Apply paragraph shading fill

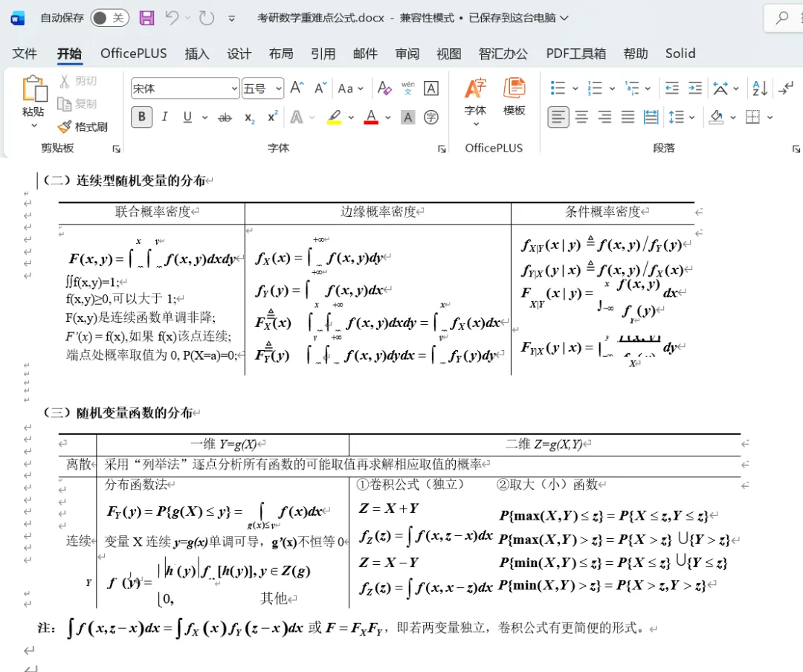[x=717, y=117]
